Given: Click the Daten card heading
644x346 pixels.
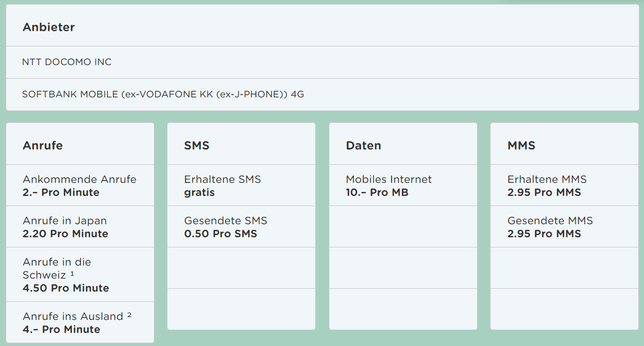Looking at the screenshot, I should click(363, 146).
